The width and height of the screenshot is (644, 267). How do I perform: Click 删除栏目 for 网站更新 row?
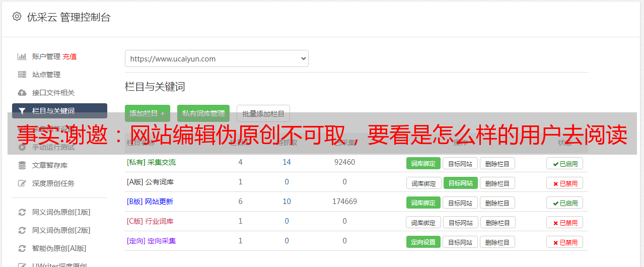coord(497,203)
